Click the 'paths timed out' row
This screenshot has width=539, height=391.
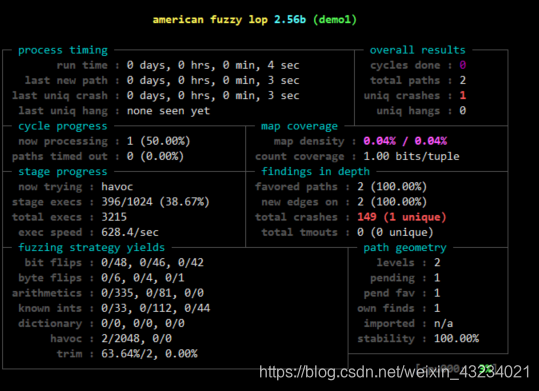[98, 156]
